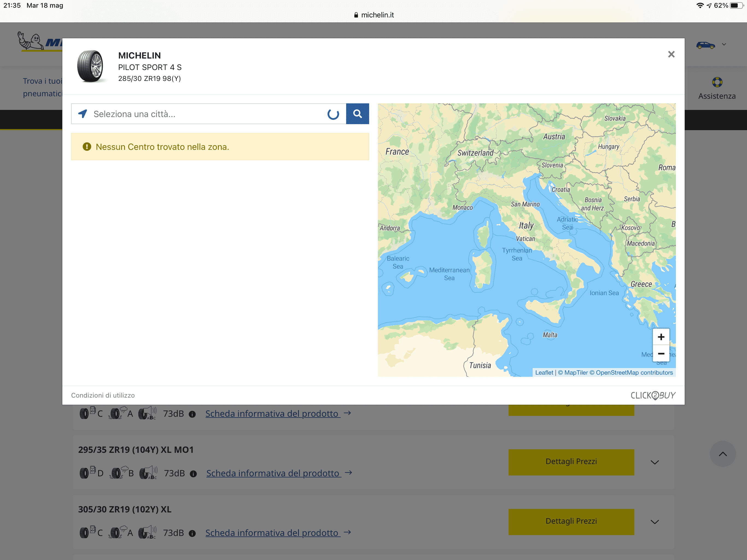Click noise class icon for 295/35 ZR19

coord(148,472)
